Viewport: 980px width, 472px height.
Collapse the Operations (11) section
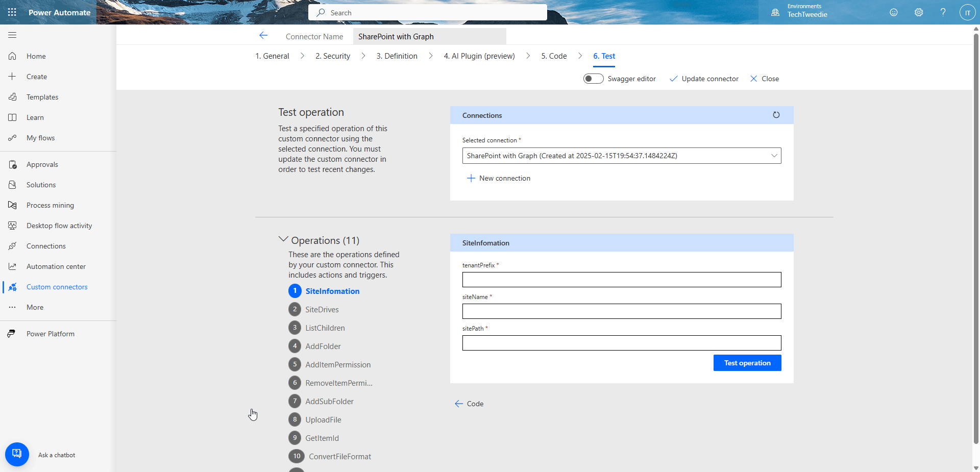[x=284, y=239]
